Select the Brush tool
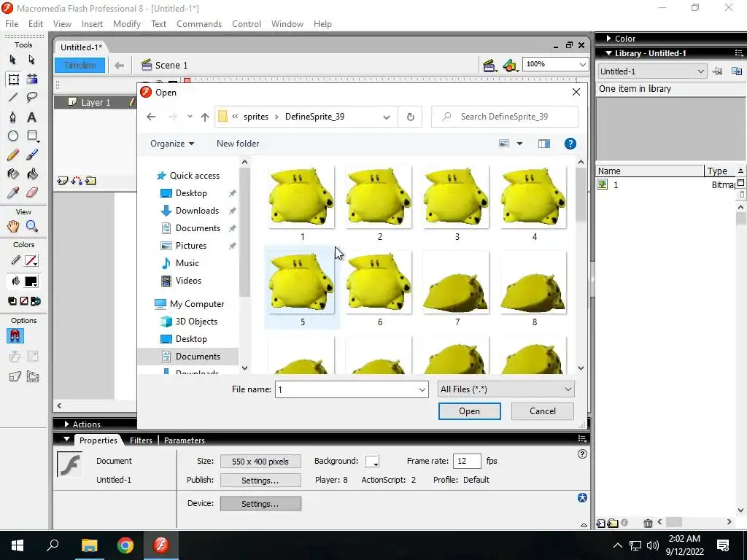This screenshot has height=560, width=747. (32, 155)
